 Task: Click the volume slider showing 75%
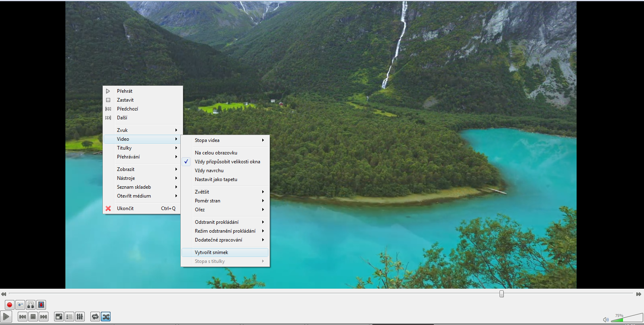click(x=627, y=318)
